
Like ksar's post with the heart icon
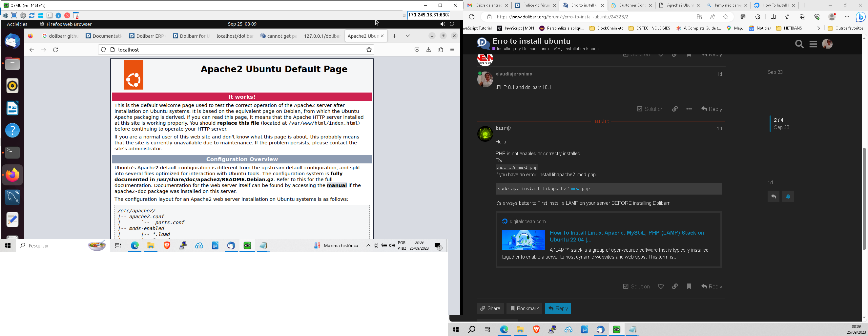(661, 286)
